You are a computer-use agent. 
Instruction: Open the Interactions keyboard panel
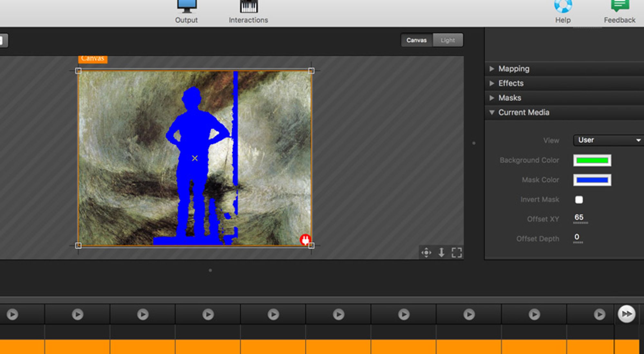pyautogui.click(x=248, y=11)
